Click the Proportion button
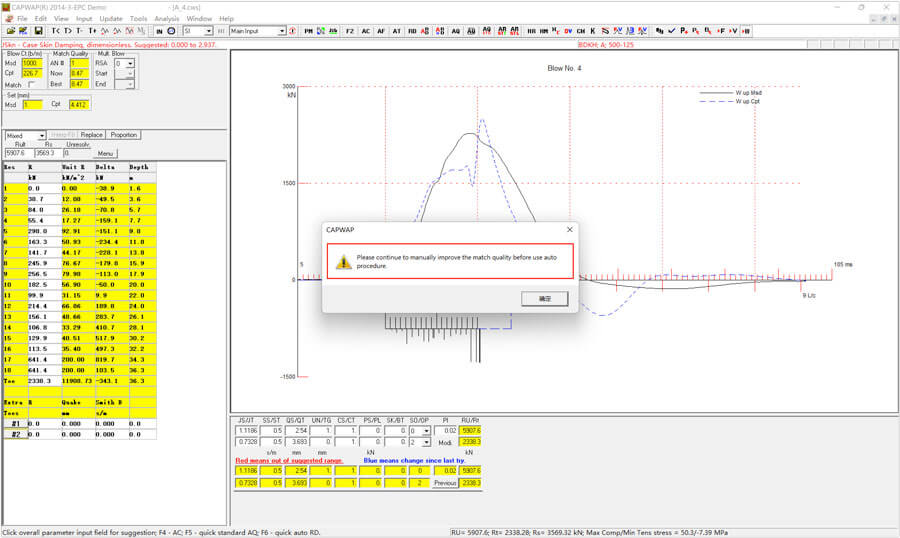 coord(124,135)
